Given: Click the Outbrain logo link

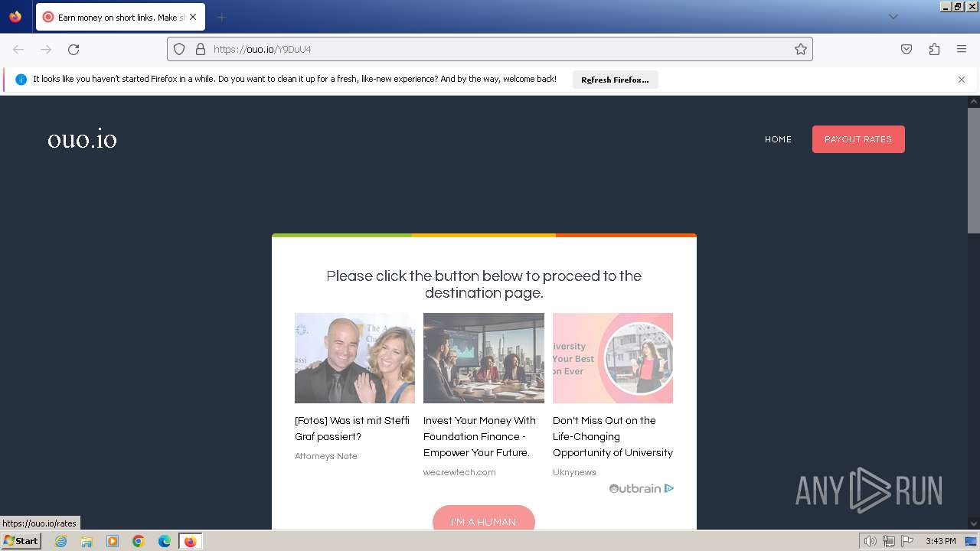Looking at the screenshot, I should [x=635, y=488].
